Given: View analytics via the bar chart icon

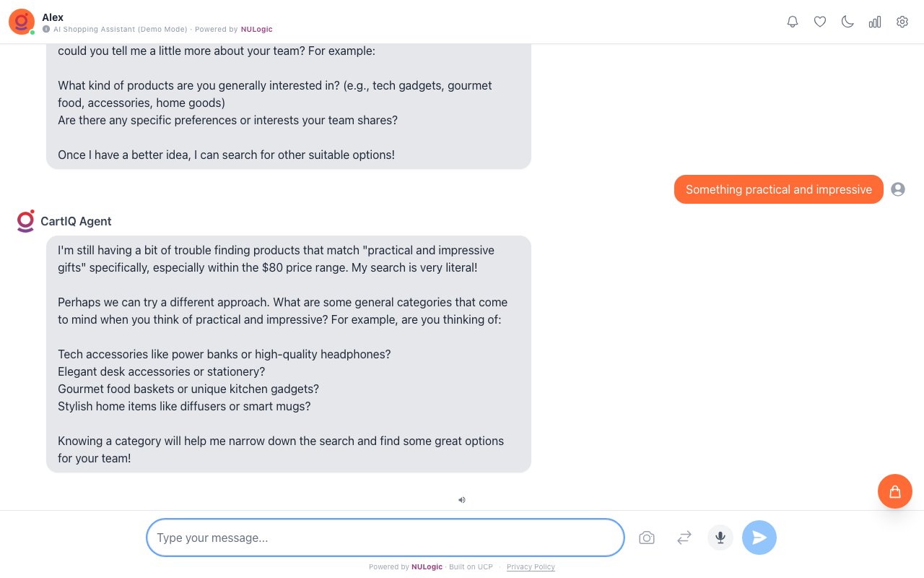Looking at the screenshot, I should [875, 22].
